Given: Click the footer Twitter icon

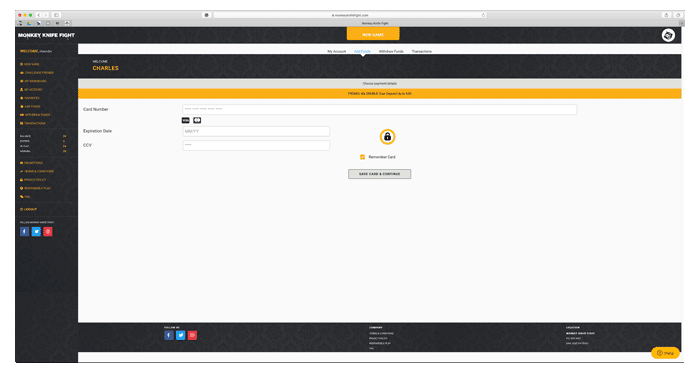Looking at the screenshot, I should [180, 335].
